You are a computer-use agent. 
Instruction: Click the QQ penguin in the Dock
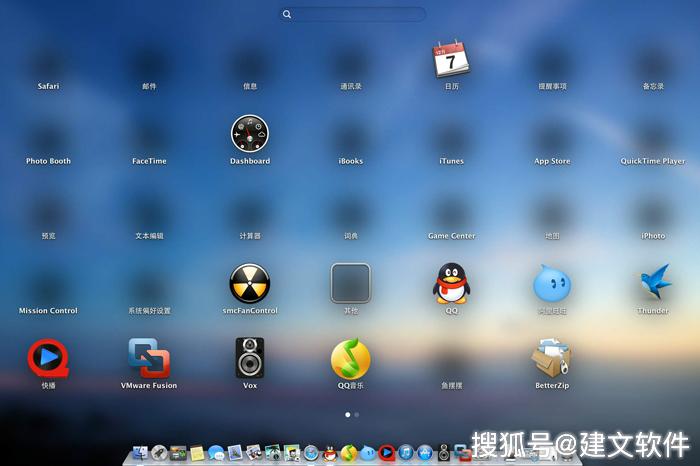point(330,453)
